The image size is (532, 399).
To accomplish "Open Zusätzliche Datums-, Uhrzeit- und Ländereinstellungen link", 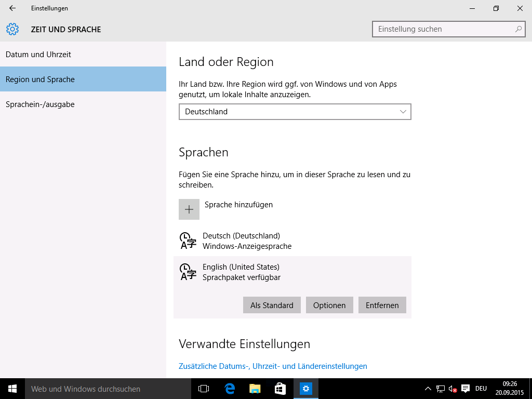I will [273, 366].
